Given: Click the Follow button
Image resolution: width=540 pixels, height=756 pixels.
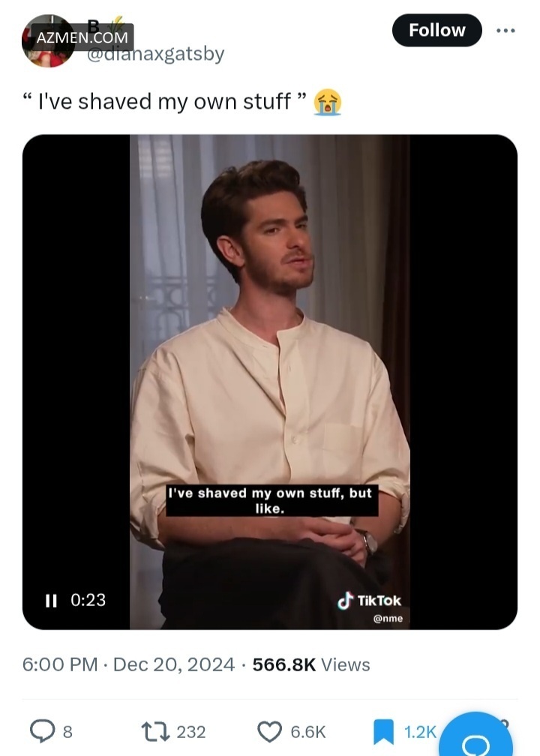Looking at the screenshot, I should (436, 30).
